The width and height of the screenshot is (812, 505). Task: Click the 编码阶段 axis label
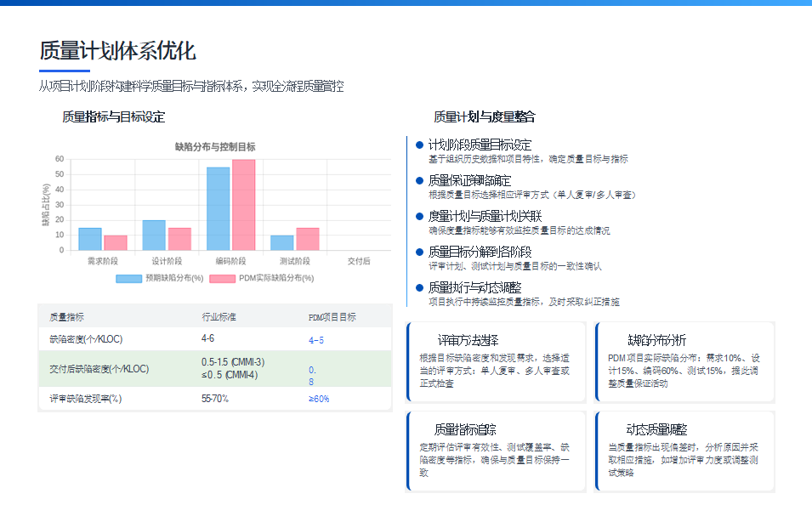(231, 261)
